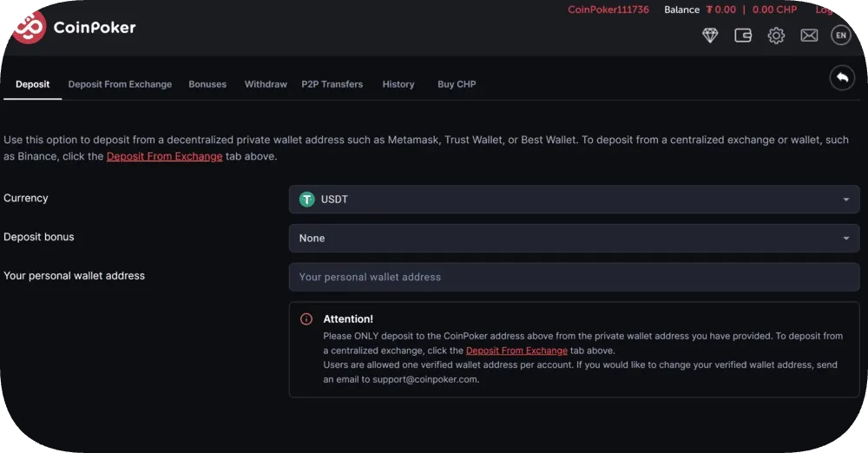868x453 pixels.
Task: Go to the Withdraw tab
Action: pyautogui.click(x=266, y=84)
